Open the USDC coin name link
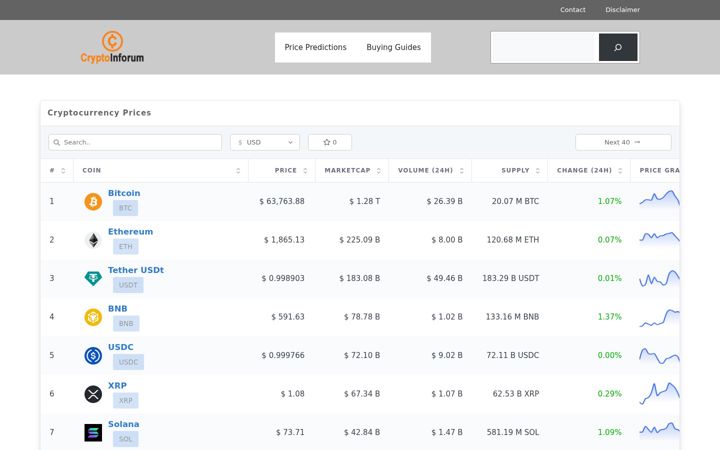 [121, 347]
